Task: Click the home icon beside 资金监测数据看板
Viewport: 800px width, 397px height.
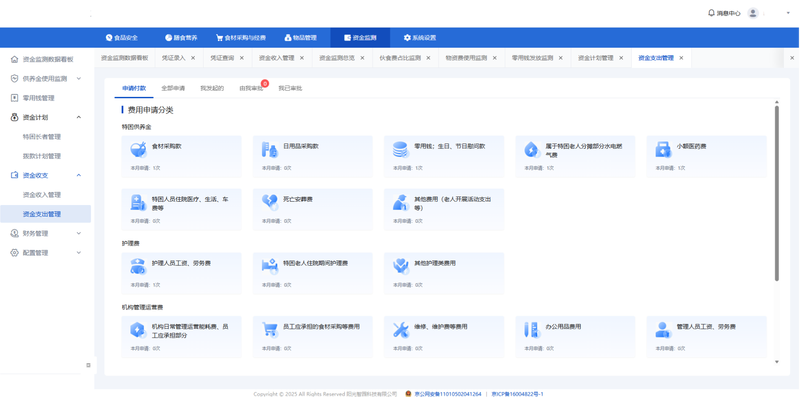Action: click(x=14, y=59)
